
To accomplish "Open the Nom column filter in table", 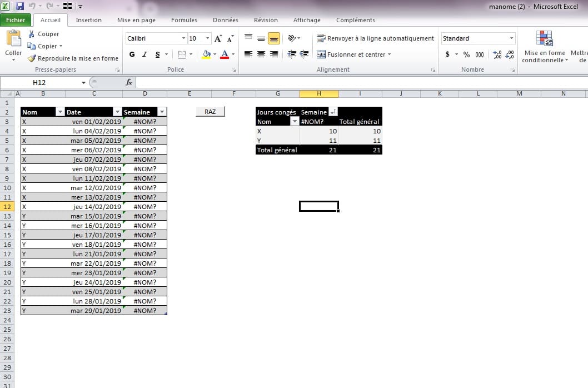I will pyautogui.click(x=60, y=112).
